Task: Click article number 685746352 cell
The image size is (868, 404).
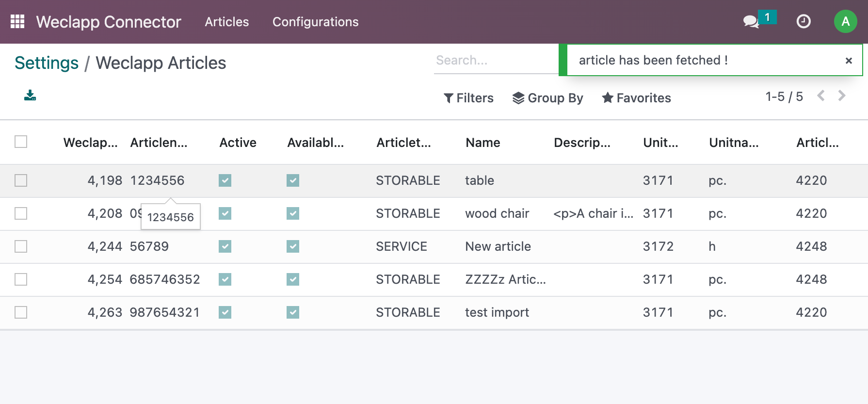Action: coord(165,279)
